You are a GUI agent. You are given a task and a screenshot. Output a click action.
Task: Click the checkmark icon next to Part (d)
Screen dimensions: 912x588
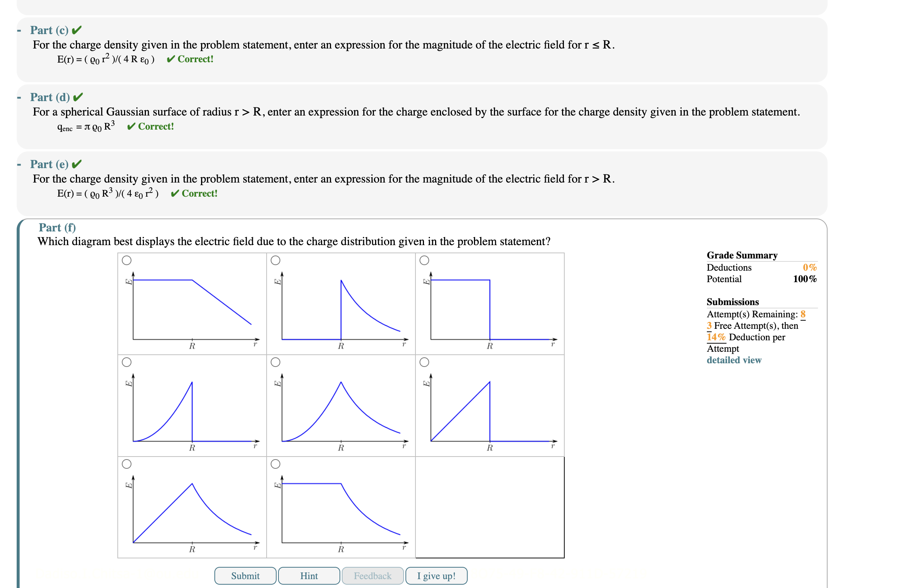point(77,97)
